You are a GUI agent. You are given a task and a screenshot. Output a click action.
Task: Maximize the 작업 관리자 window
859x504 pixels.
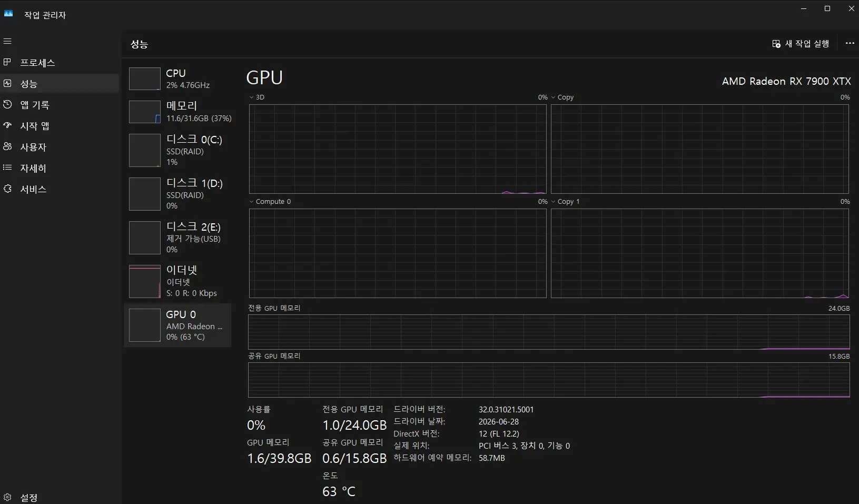coord(827,8)
